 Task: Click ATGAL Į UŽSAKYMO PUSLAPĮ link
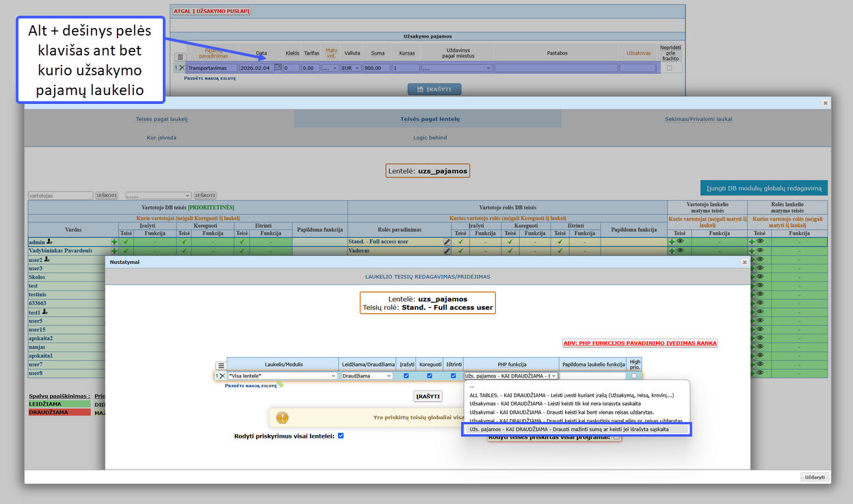click(x=211, y=12)
